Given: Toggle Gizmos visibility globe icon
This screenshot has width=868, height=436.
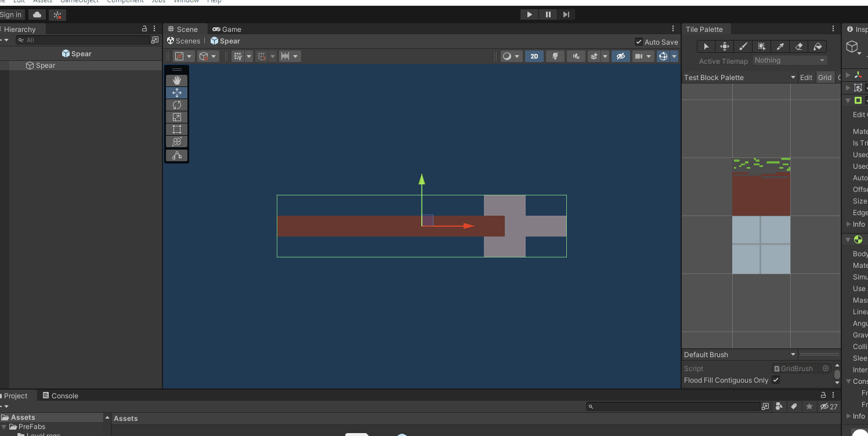Looking at the screenshot, I should (663, 56).
